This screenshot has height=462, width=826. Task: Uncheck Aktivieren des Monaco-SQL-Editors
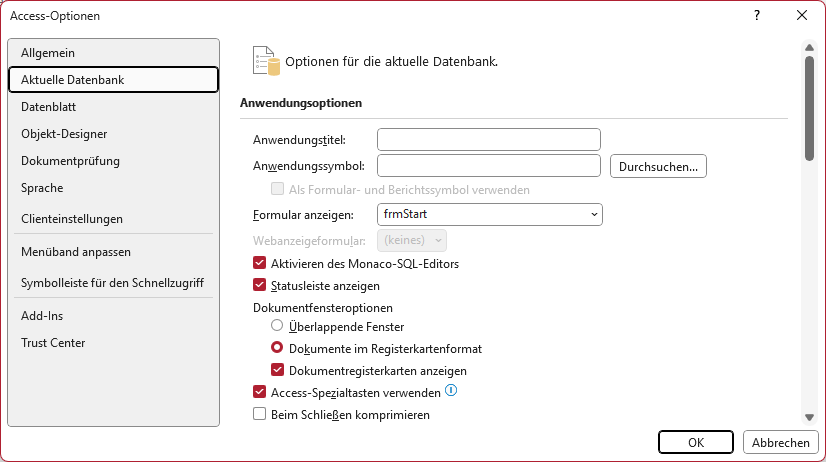coord(259,262)
